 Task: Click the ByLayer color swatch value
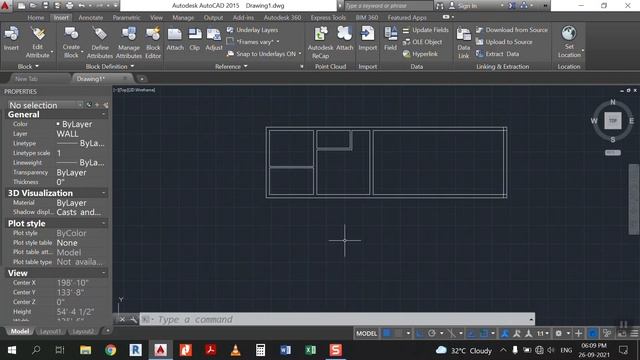74,124
